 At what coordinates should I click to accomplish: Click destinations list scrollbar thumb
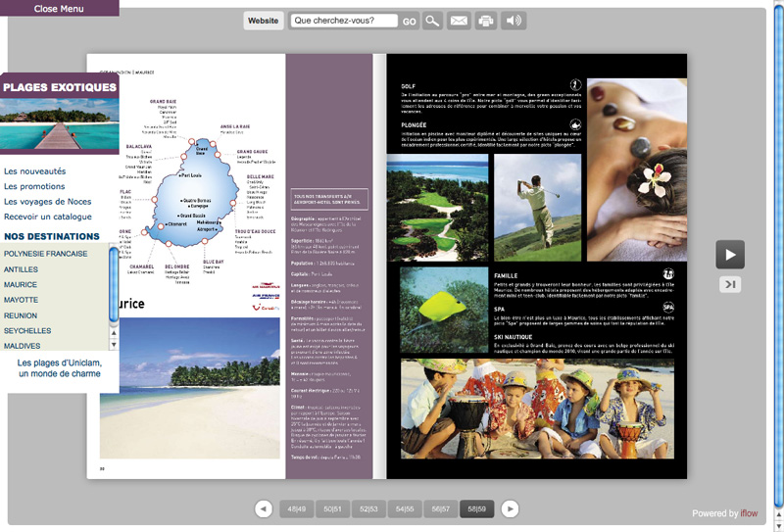(x=114, y=284)
